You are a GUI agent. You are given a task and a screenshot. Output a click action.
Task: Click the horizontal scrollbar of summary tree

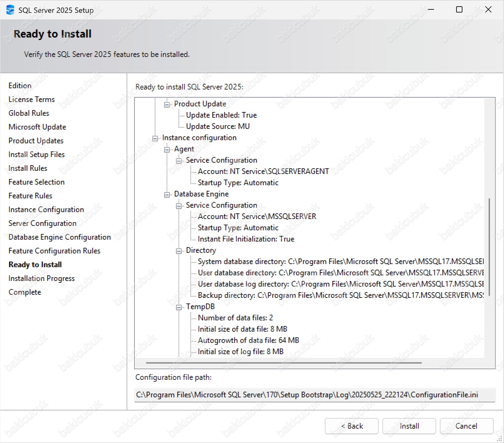pos(284,363)
